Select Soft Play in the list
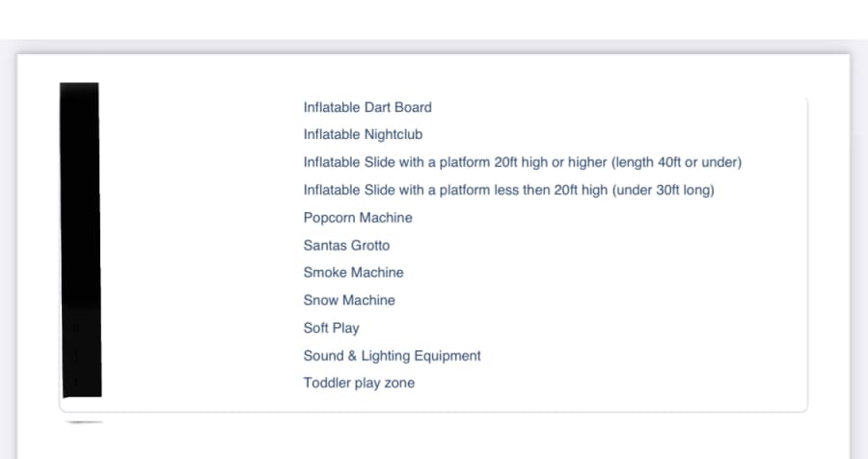868x459 pixels. [x=331, y=328]
